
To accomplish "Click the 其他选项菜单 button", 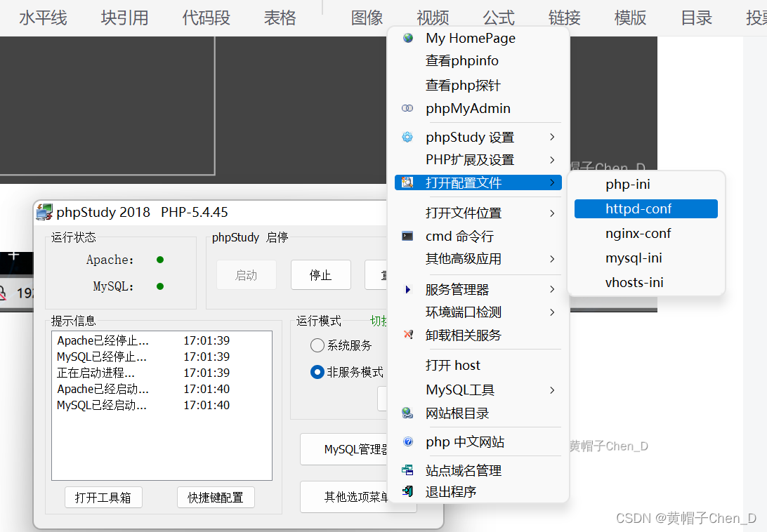I will tap(343, 497).
